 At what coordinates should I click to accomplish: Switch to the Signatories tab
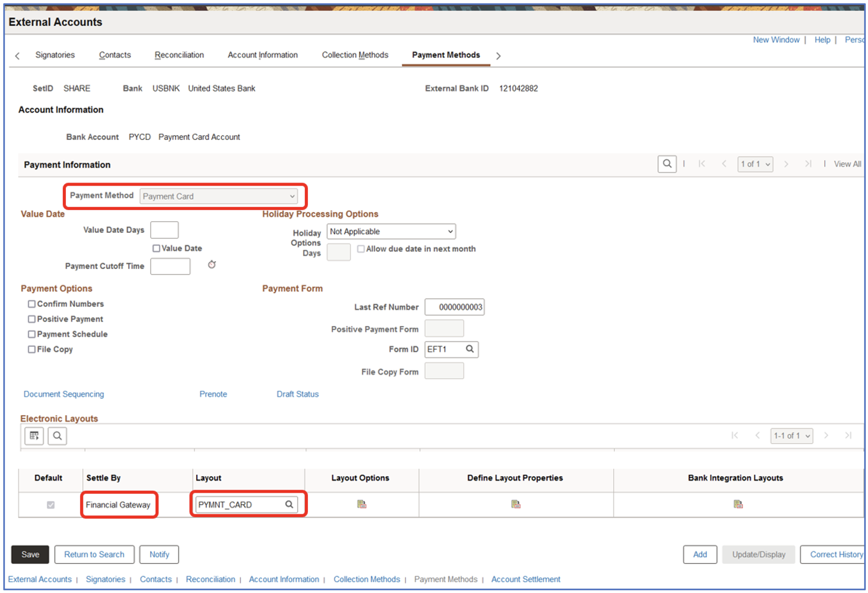pyautogui.click(x=55, y=55)
